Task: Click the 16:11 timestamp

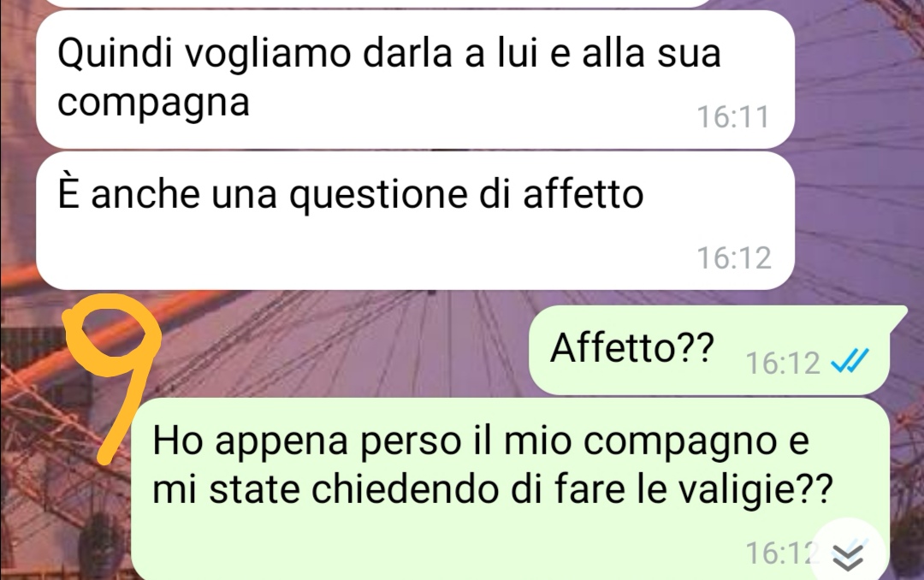Action: click(x=733, y=116)
